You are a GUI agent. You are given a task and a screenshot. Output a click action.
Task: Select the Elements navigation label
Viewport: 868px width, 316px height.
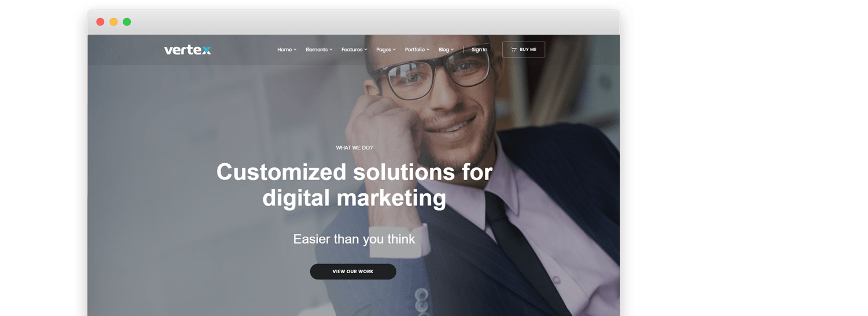pyautogui.click(x=317, y=50)
